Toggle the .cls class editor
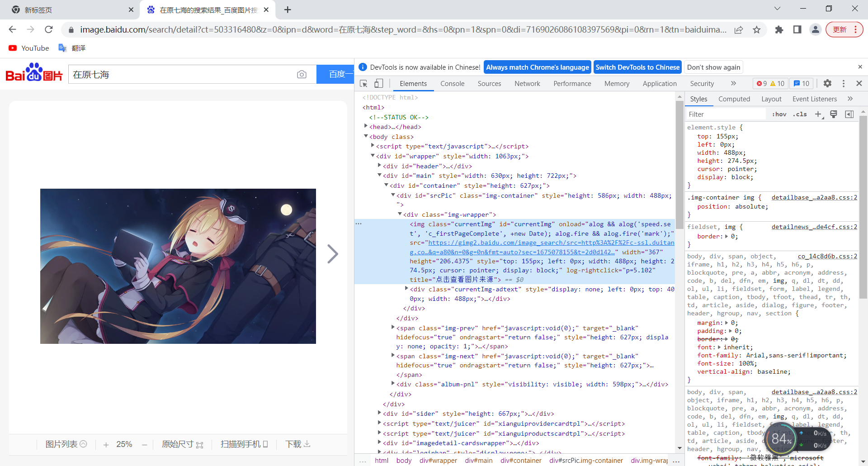The height and width of the screenshot is (466, 868). [x=800, y=114]
